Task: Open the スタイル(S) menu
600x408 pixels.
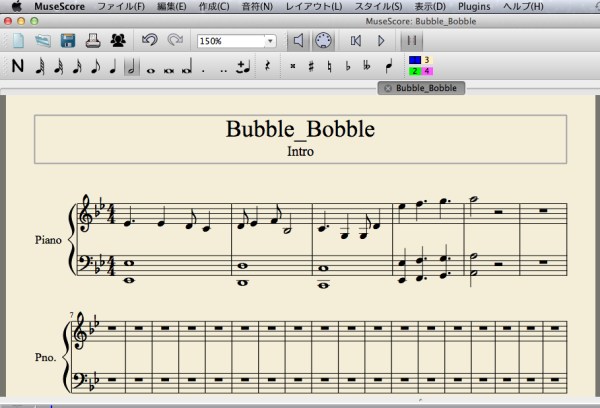Action: pyautogui.click(x=378, y=7)
